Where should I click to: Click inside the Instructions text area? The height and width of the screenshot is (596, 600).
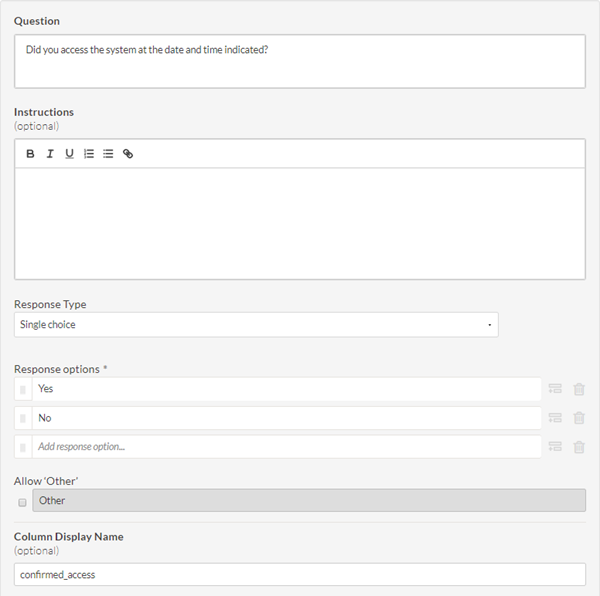(299, 222)
